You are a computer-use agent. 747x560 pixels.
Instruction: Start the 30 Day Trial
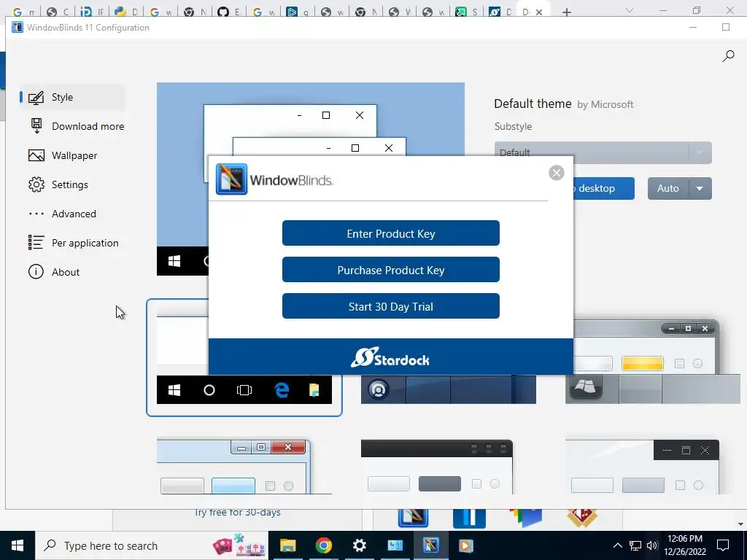coord(391,306)
